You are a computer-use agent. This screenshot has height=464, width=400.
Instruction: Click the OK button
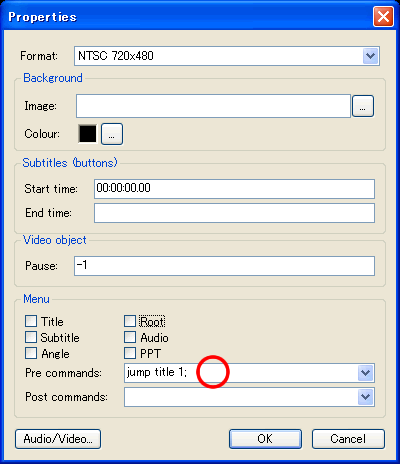click(x=265, y=439)
